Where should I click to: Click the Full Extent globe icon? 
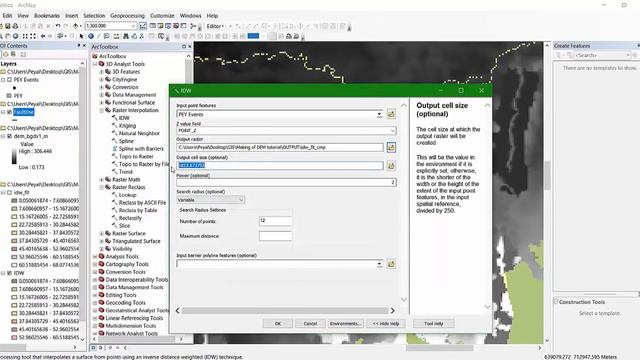tap(16, 36)
